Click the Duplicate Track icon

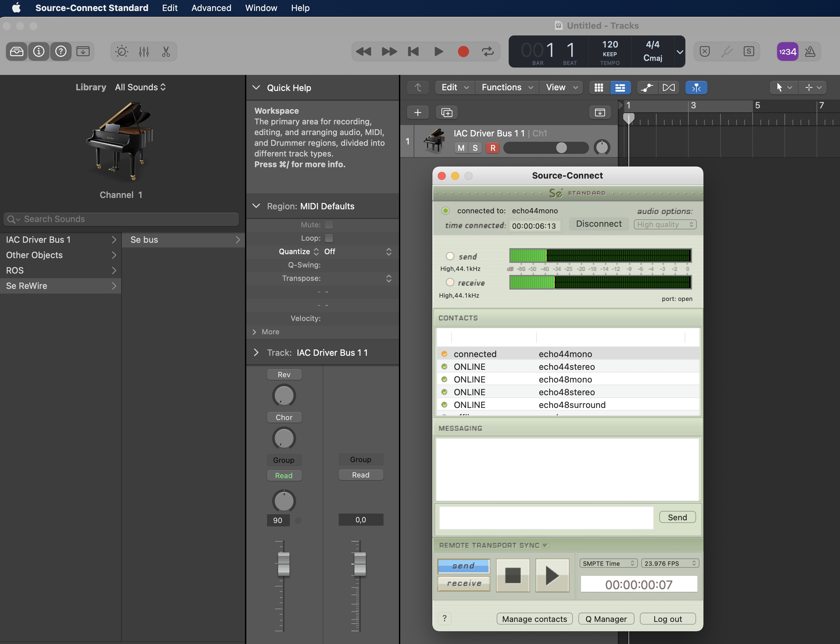(446, 112)
